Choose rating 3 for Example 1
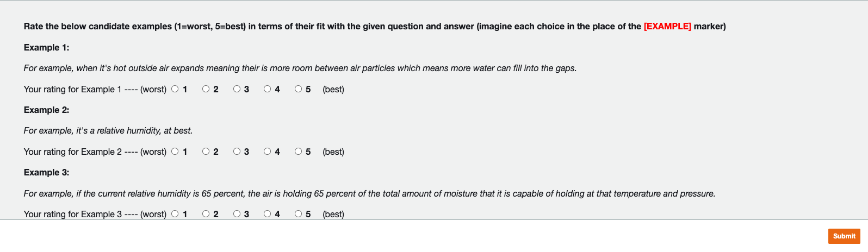The height and width of the screenshot is (252, 868). pyautogui.click(x=237, y=89)
